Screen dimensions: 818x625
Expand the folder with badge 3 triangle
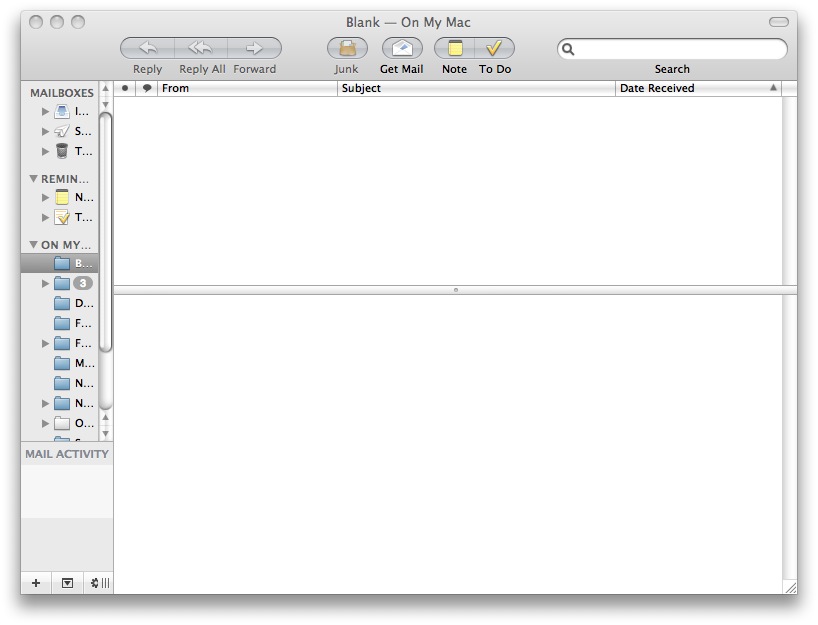pyautogui.click(x=45, y=283)
